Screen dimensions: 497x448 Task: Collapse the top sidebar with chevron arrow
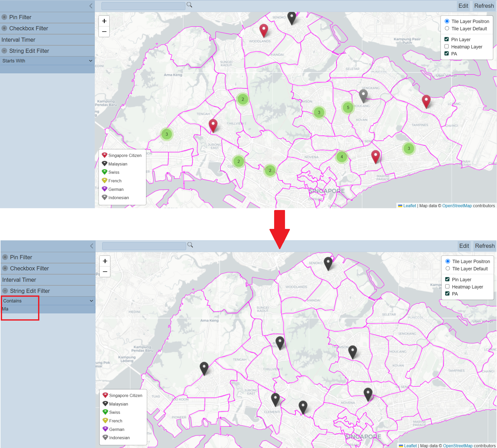click(91, 6)
